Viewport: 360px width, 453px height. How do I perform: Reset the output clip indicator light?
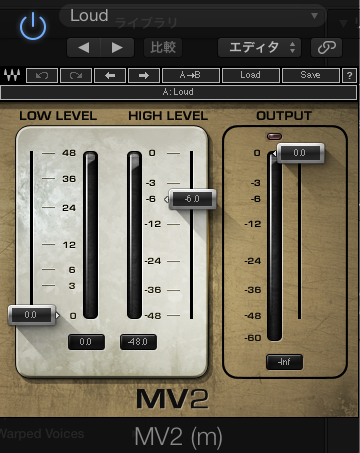274,136
